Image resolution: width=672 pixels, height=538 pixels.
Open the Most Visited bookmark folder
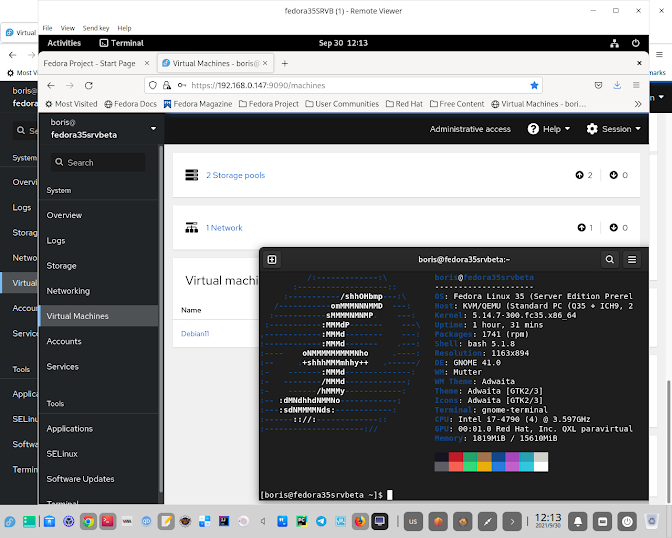click(71, 104)
